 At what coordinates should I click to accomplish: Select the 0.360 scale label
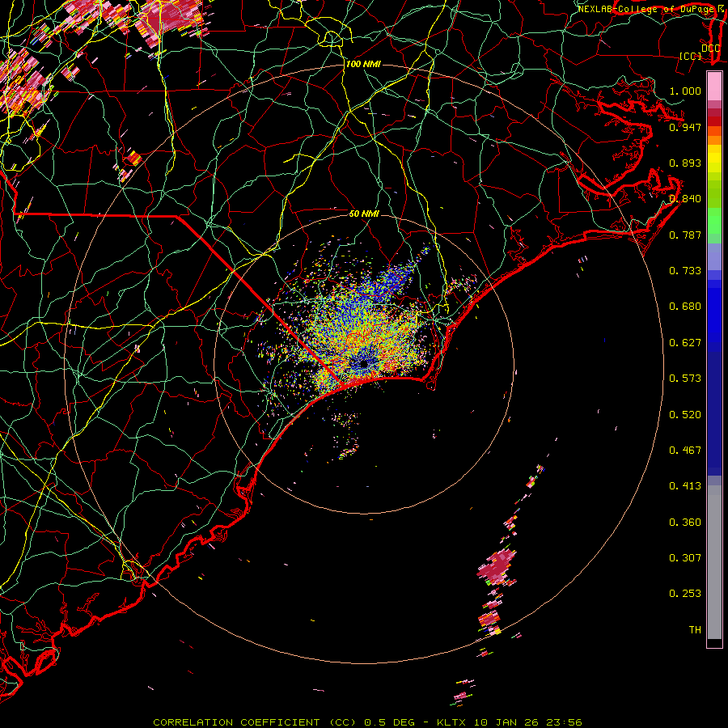[685, 523]
